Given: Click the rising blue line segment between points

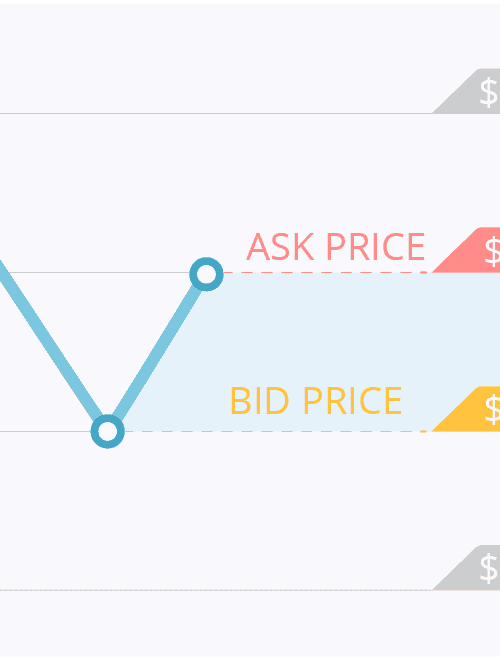Looking at the screenshot, I should 157,352.
